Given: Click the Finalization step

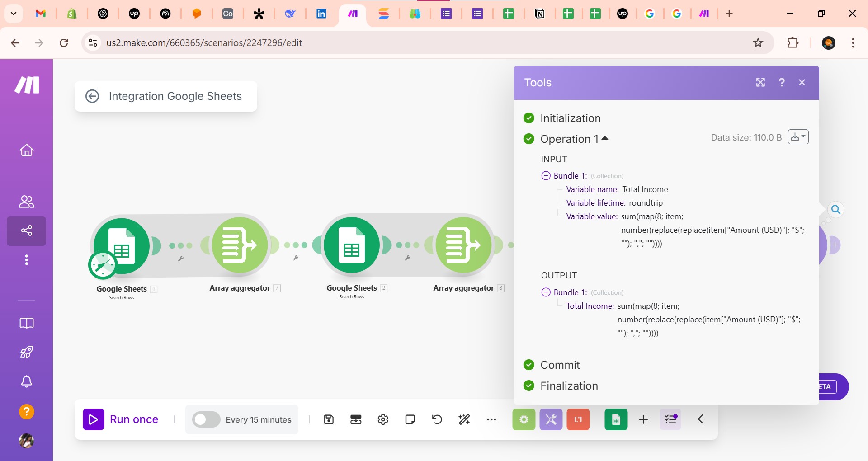Looking at the screenshot, I should coord(569,386).
